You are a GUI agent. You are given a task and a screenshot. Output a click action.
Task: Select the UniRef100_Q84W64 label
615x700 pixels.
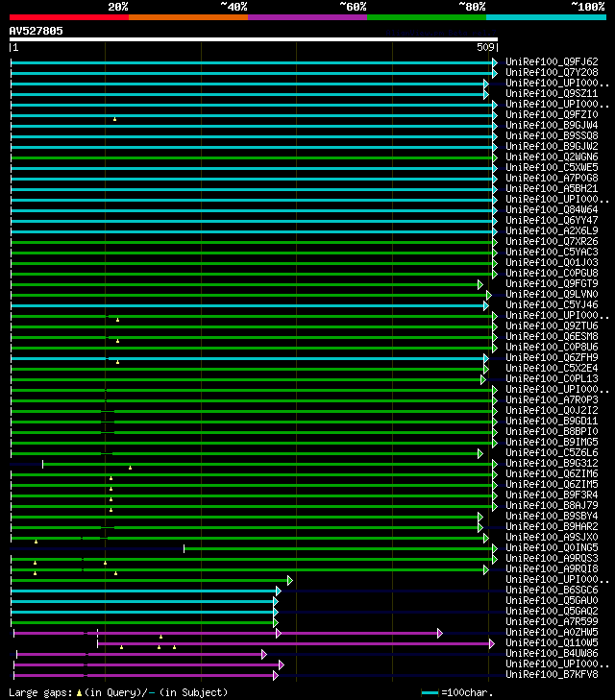tap(552, 209)
